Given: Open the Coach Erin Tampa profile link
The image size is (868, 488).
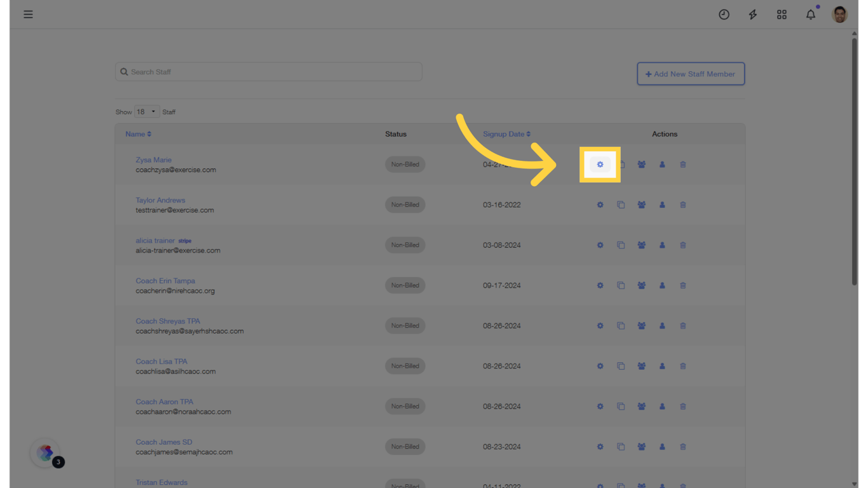Looking at the screenshot, I should coord(165,281).
